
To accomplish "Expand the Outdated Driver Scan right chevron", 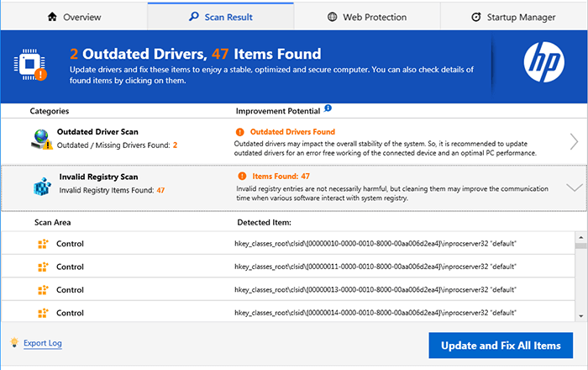I will coord(574,140).
